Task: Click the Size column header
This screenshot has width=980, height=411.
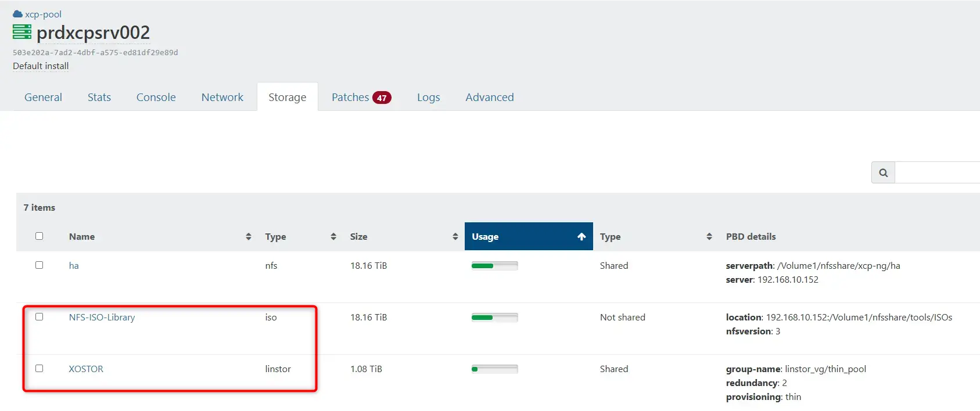Action: [x=358, y=236]
